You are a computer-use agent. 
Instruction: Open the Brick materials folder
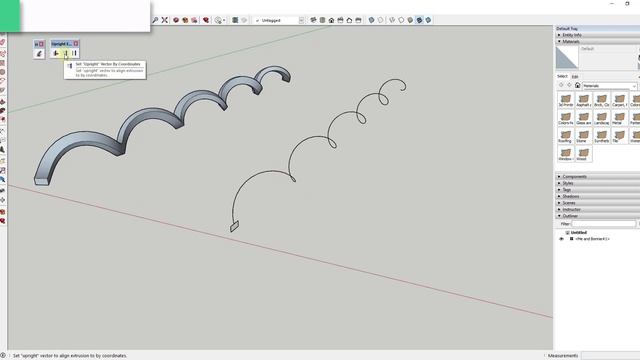[x=601, y=100]
